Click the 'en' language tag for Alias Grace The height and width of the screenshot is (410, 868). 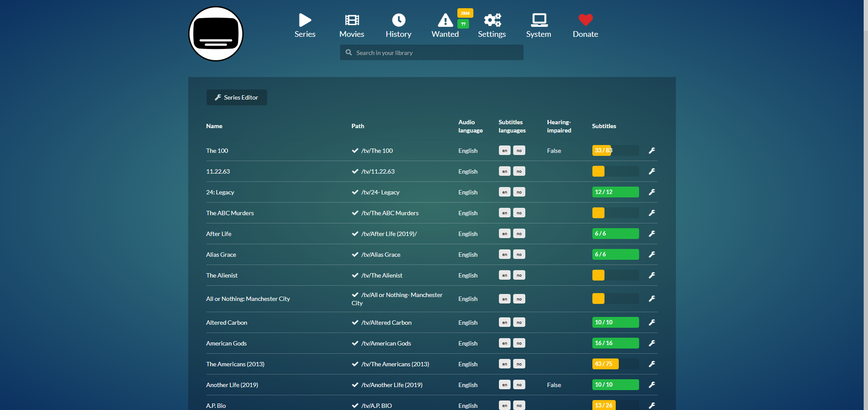coord(505,255)
